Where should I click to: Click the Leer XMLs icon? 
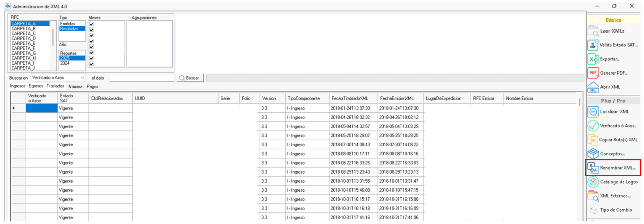[593, 31]
